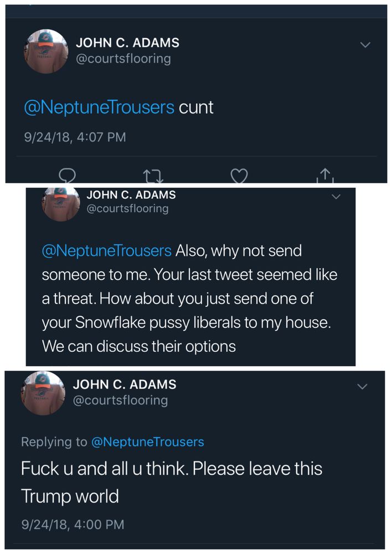Tap the reply speech bubble icon
392x554 pixels.
tap(66, 176)
